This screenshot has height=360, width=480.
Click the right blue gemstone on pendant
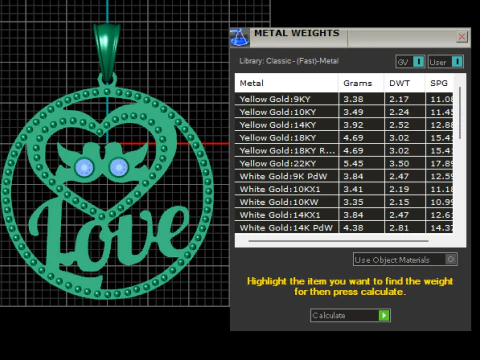[x=119, y=167]
